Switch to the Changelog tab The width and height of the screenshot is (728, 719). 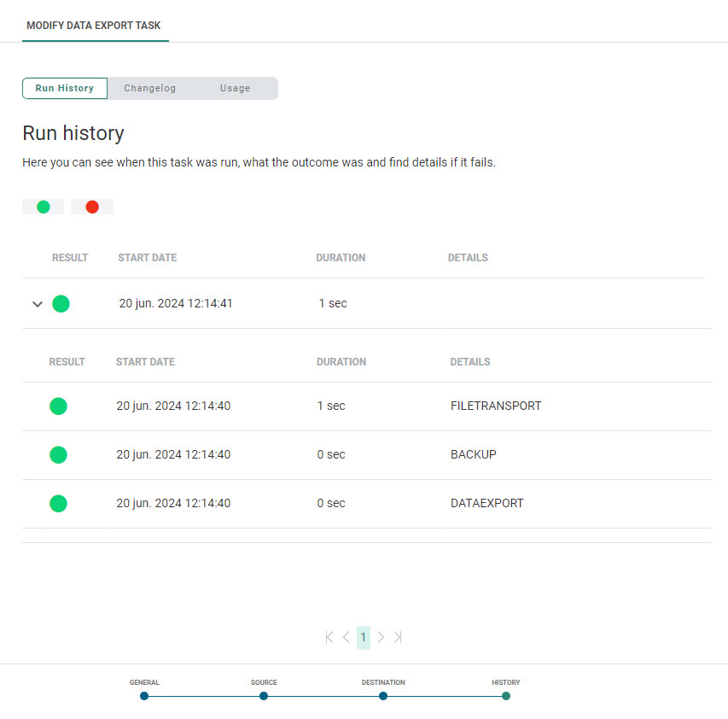(x=149, y=88)
